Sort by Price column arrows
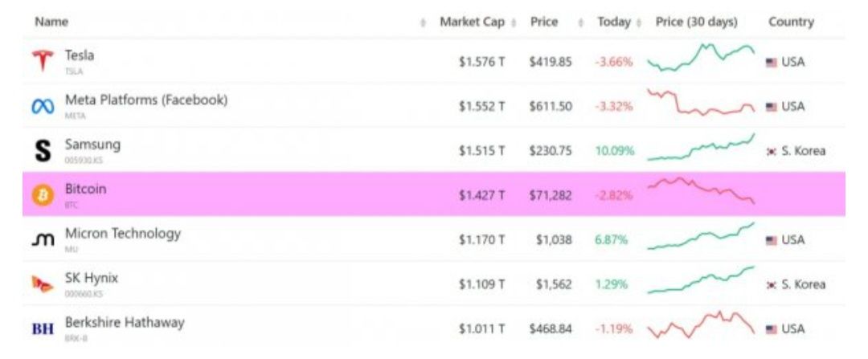 click(581, 22)
